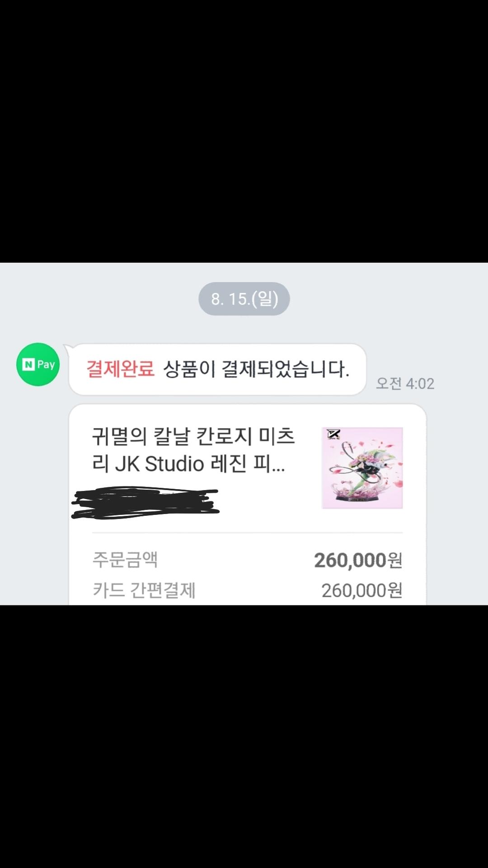Tap the blacked-out scribble under product title

coord(145,502)
